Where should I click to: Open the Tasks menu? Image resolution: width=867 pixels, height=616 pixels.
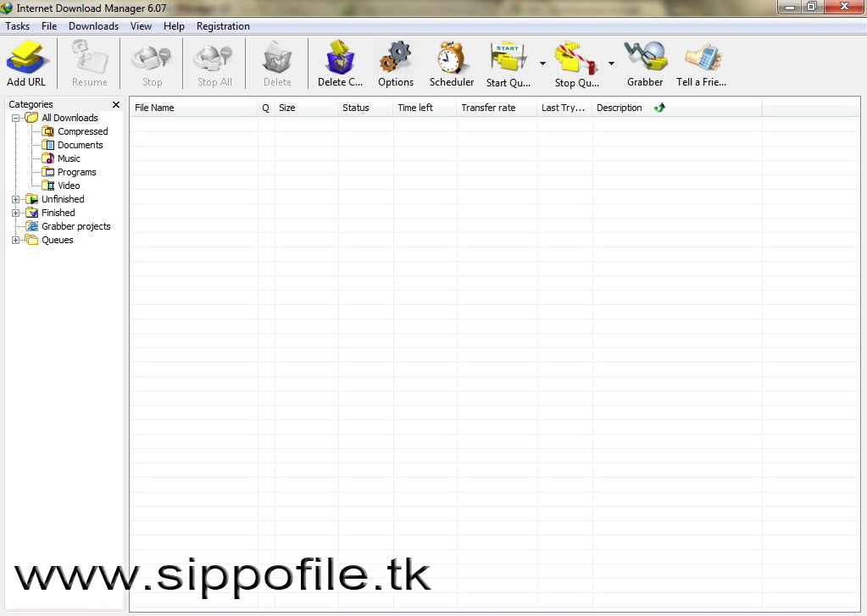[18, 26]
